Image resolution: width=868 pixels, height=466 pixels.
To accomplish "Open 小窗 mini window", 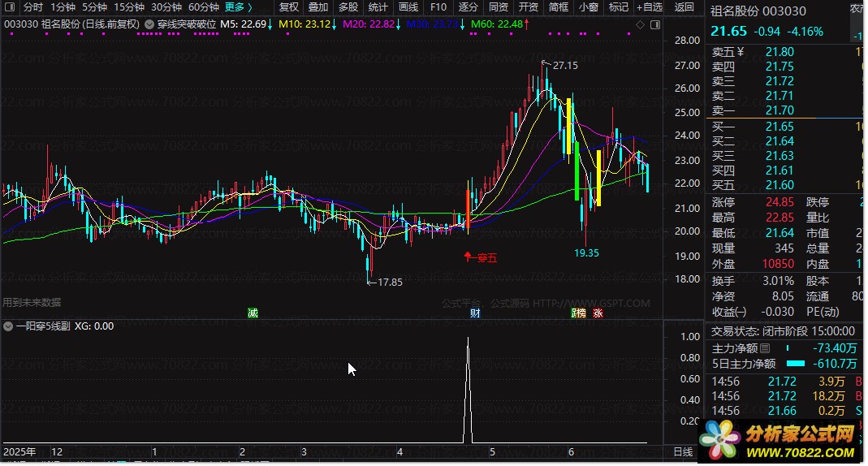I will tap(589, 7).
